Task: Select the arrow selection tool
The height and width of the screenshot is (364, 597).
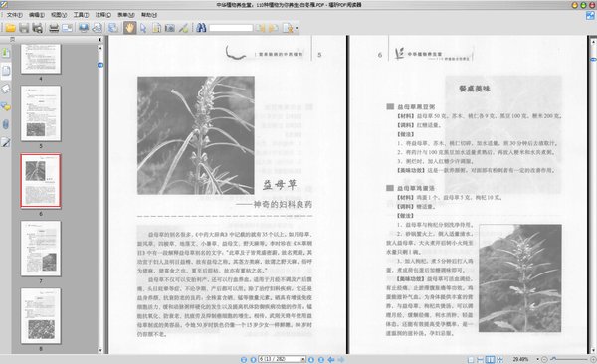Action: pos(143,28)
